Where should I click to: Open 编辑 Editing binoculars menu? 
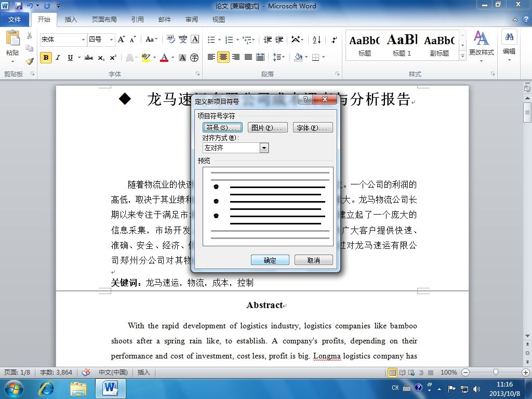click(509, 46)
